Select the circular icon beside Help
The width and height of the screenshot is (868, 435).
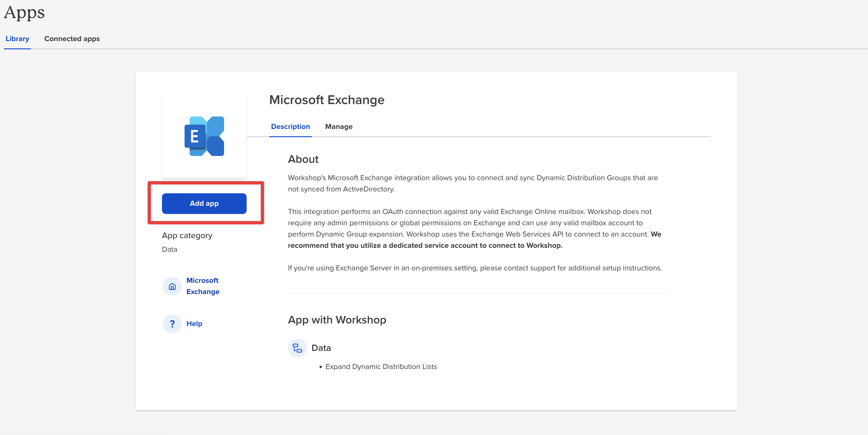pyautogui.click(x=172, y=324)
